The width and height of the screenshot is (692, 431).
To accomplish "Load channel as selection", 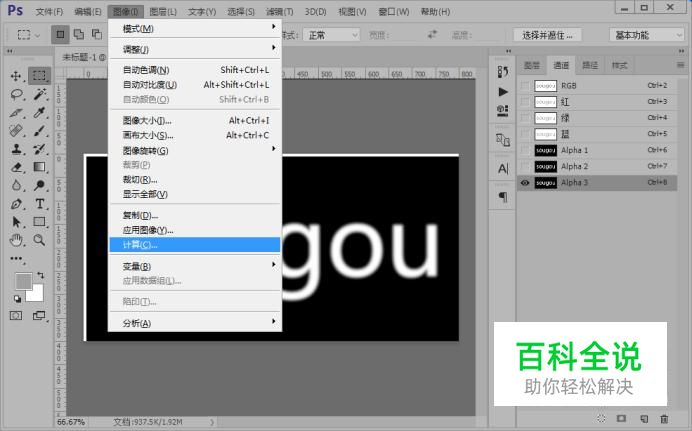I will click(601, 418).
